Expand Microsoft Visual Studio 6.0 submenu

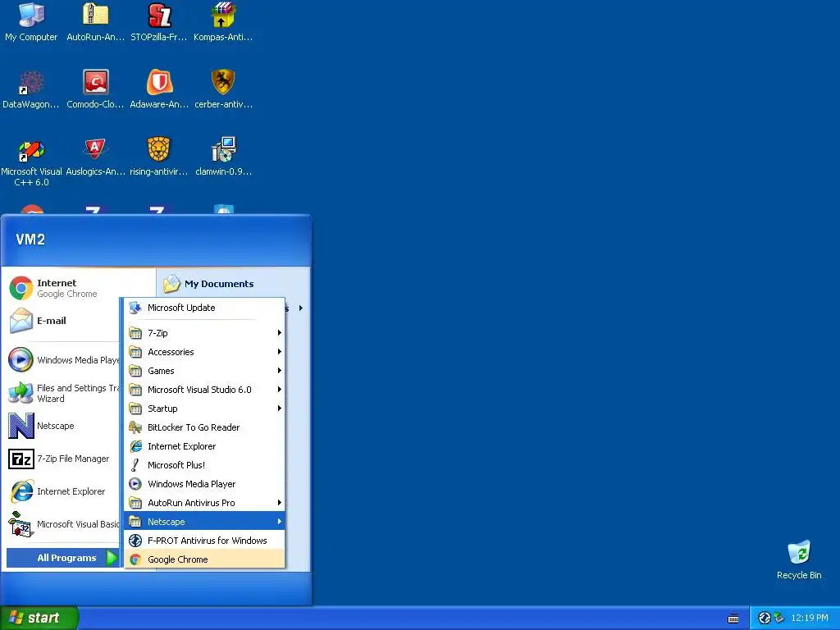coord(204,390)
